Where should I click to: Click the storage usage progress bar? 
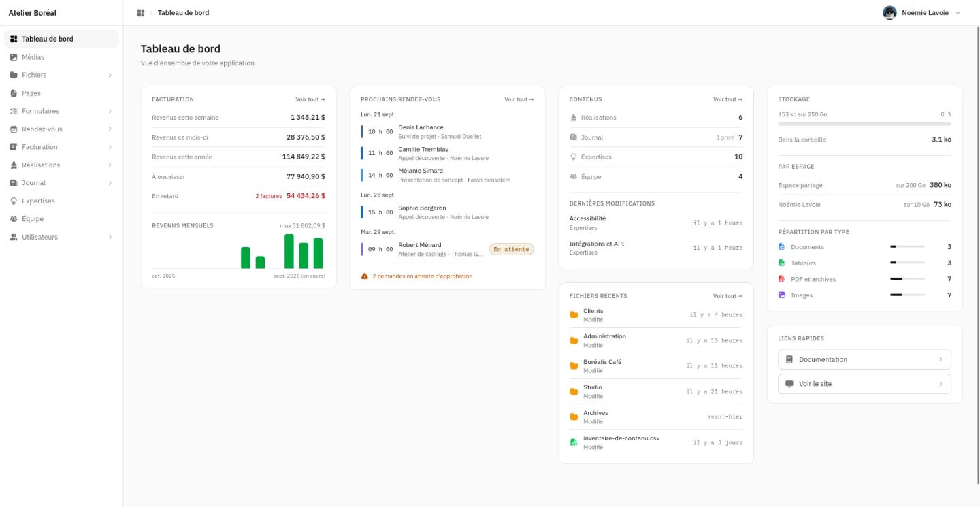coord(864,124)
